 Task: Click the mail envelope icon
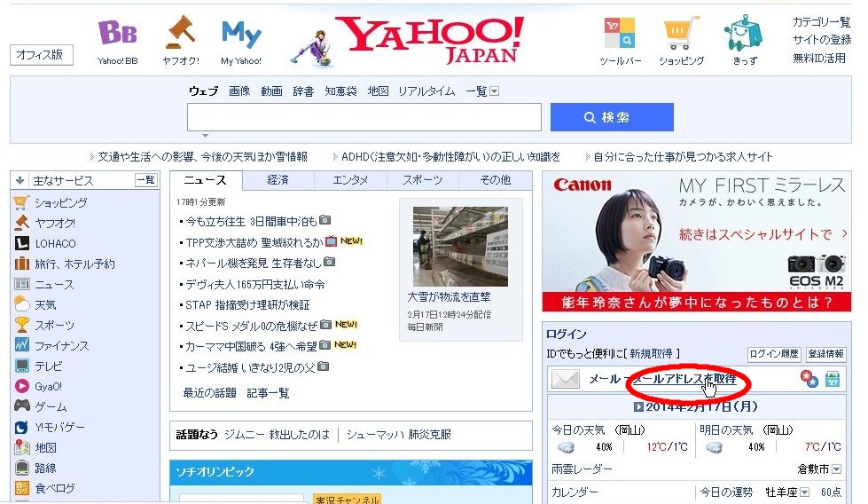coord(566,380)
